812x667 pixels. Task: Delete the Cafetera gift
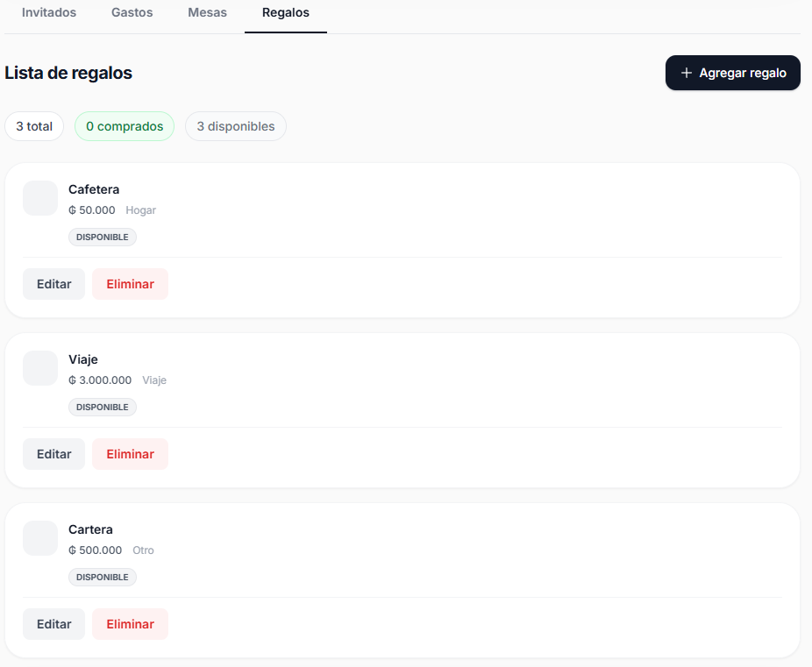(x=130, y=284)
